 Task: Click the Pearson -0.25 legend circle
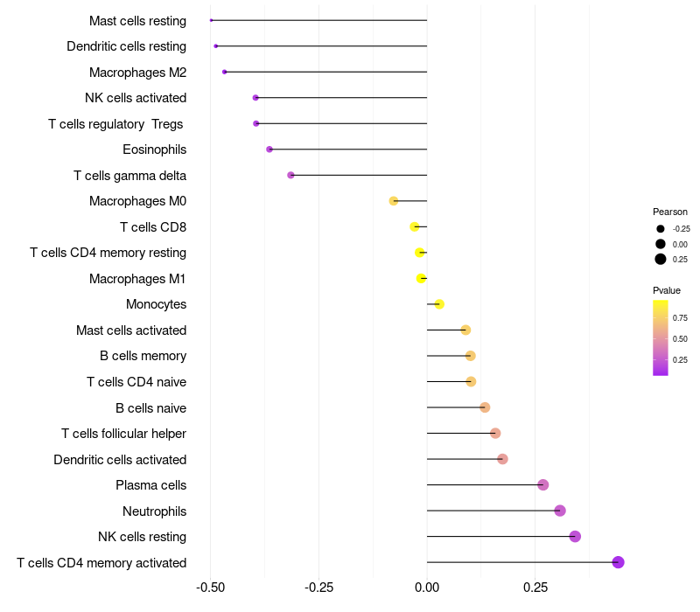[x=661, y=229]
